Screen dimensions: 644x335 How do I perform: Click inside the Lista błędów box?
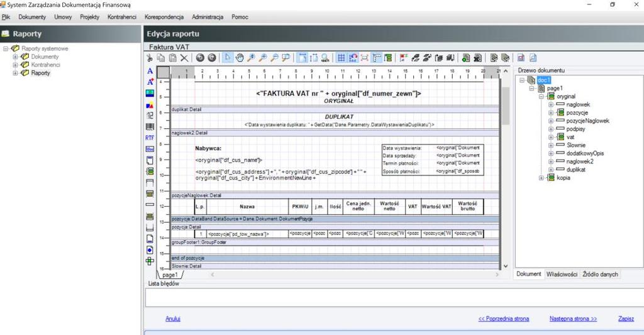tap(394, 297)
